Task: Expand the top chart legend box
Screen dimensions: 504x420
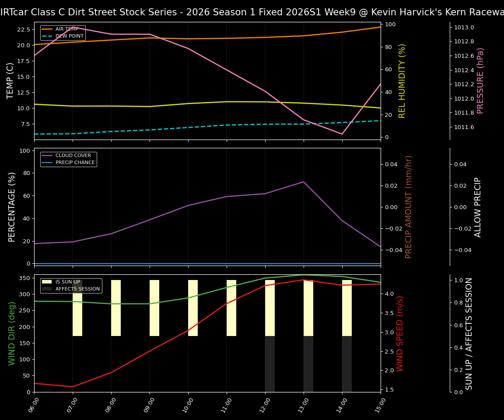Action: [64, 34]
